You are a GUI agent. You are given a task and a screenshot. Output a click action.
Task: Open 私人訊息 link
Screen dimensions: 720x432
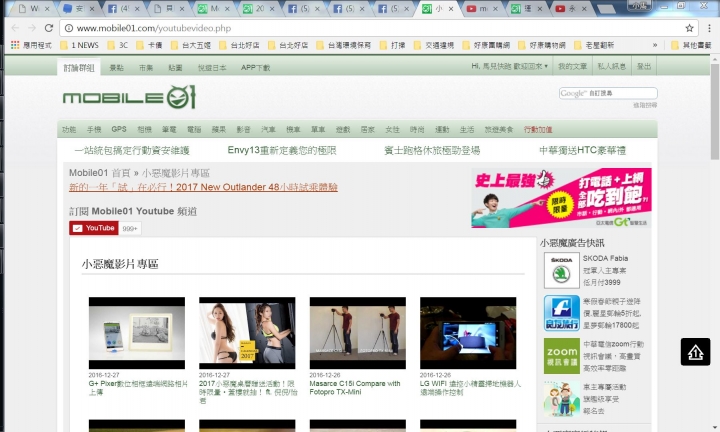pos(612,66)
